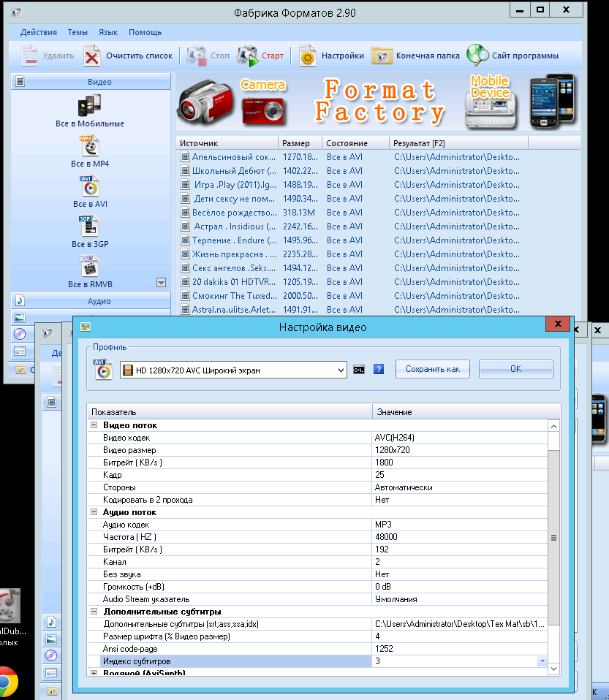The height and width of the screenshot is (700, 609).
Task: Click the blue question mark help icon
Action: [379, 369]
